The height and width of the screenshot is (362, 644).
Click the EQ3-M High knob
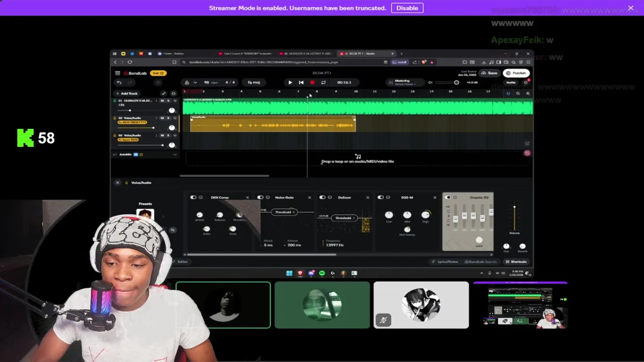[426, 215]
